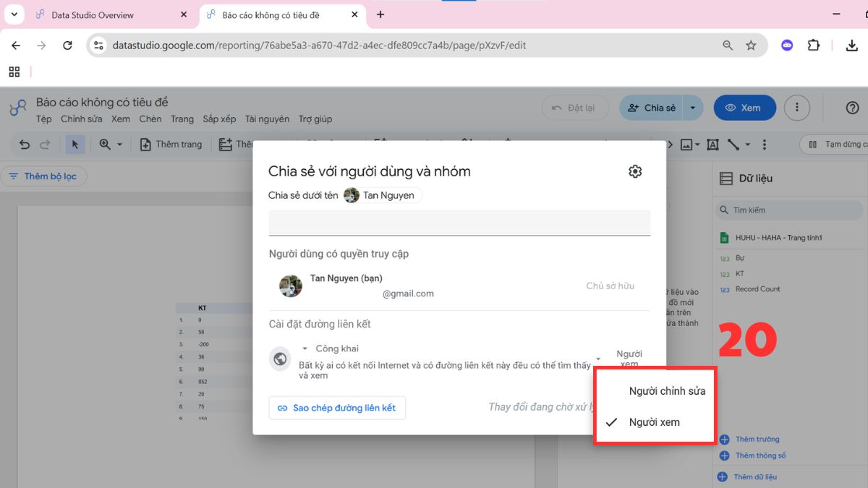This screenshot has width=868, height=488.
Task: Click the Data Studio logo icon
Action: coord(18,108)
